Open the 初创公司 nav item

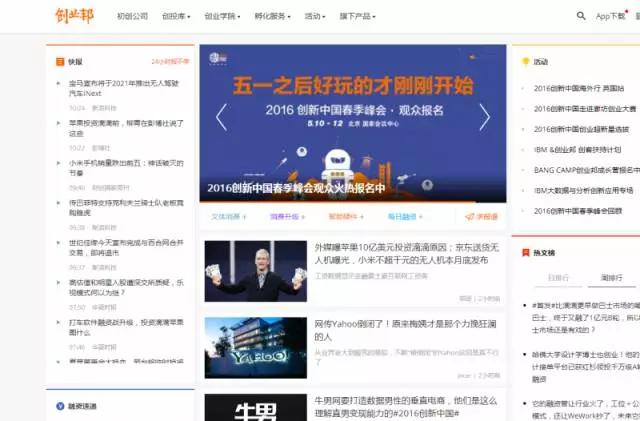(x=132, y=16)
